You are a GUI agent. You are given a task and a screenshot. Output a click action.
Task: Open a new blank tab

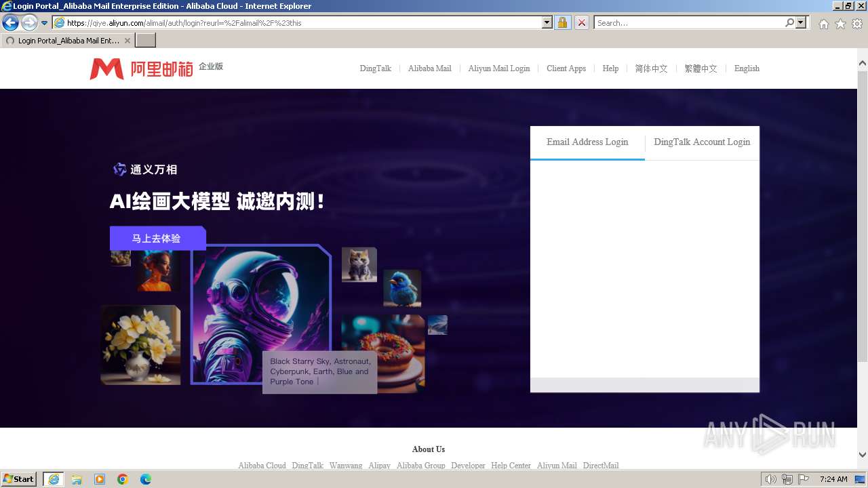click(x=146, y=41)
